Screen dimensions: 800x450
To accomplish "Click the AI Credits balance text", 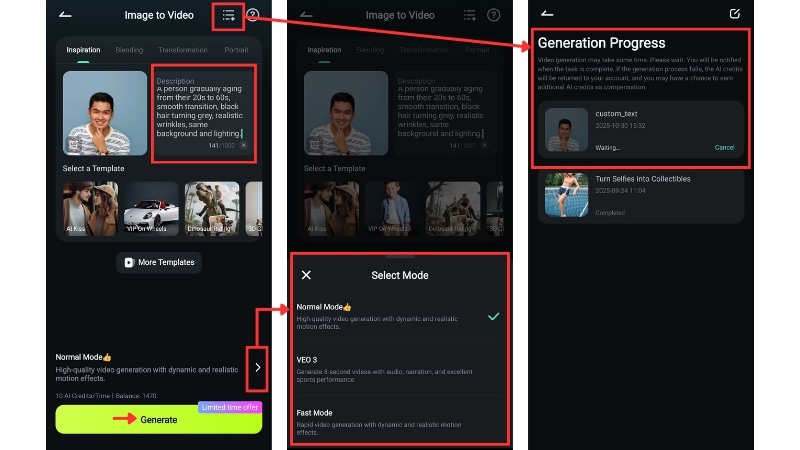I will coord(107,395).
